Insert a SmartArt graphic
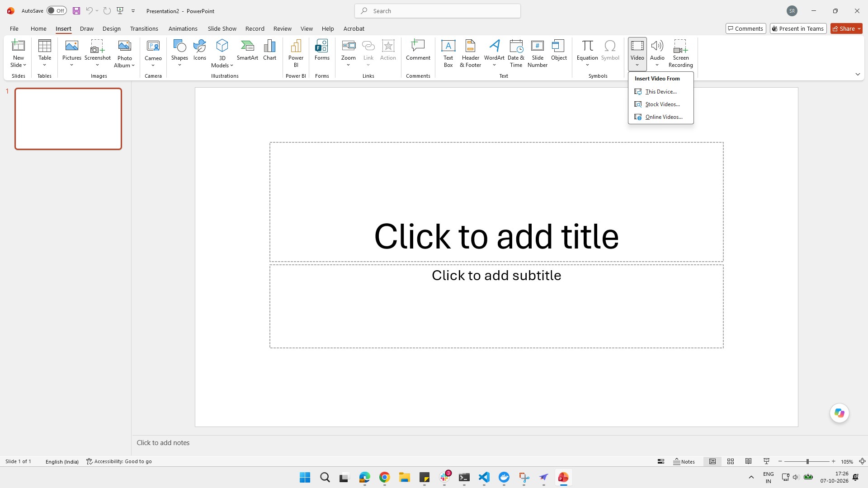 (247, 50)
